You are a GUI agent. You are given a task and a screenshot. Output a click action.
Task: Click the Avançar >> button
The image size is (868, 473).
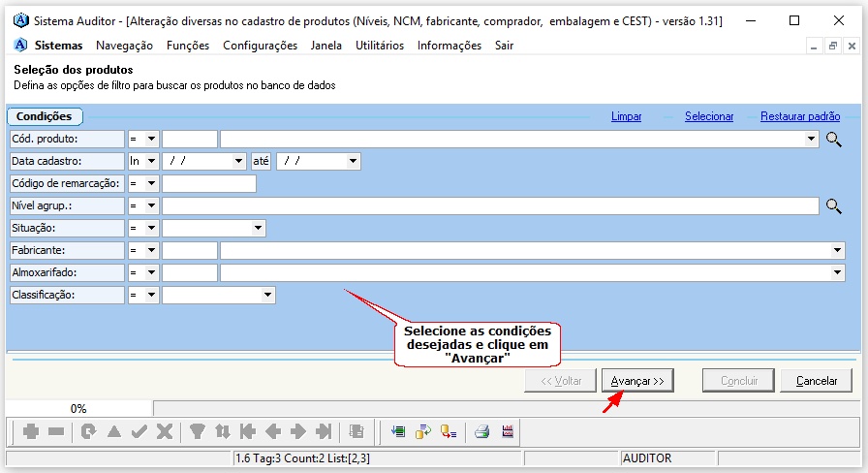click(637, 381)
